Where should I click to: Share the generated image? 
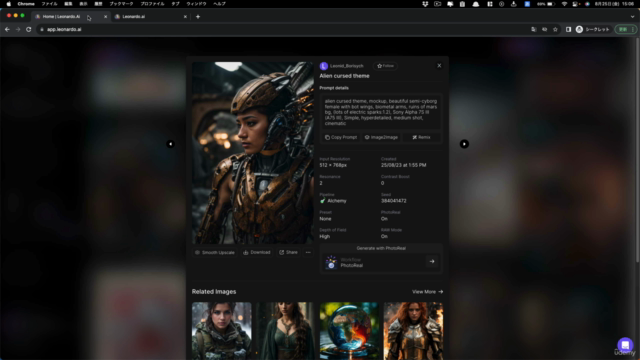pyautogui.click(x=289, y=253)
